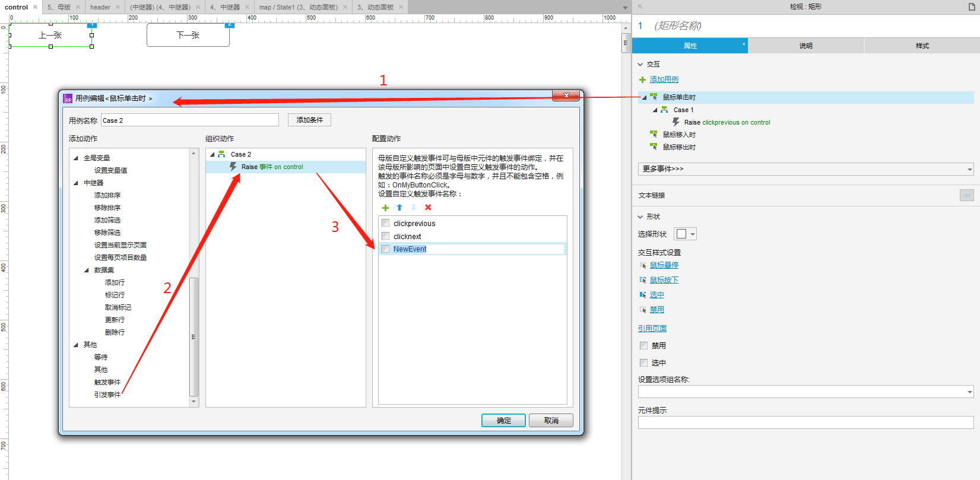This screenshot has height=480, width=980.
Task: Open the 选择形状 shape swatch
Action: point(686,234)
